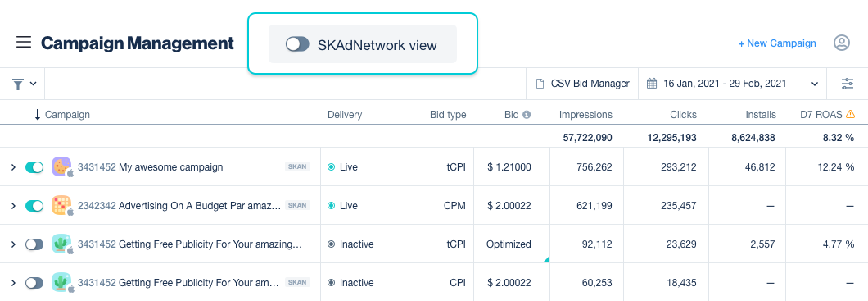The image size is (868, 301).
Task: Sort by the Impressions column header
Action: point(585,115)
